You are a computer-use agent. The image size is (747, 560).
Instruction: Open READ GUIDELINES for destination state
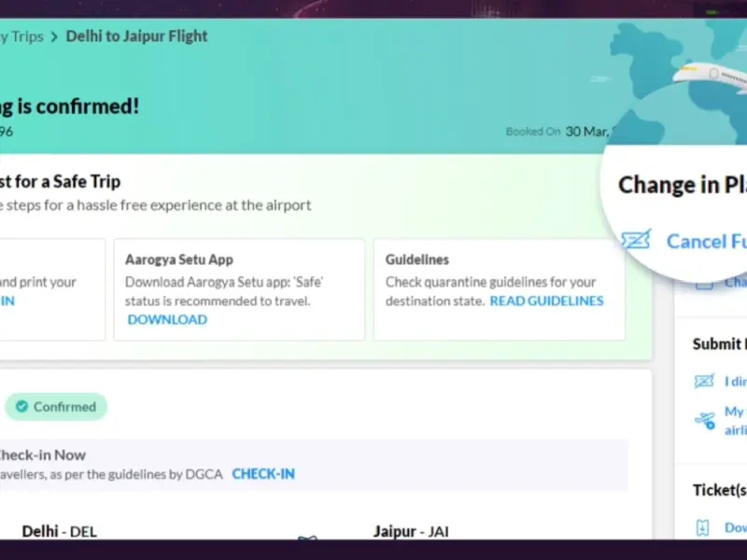pos(546,301)
